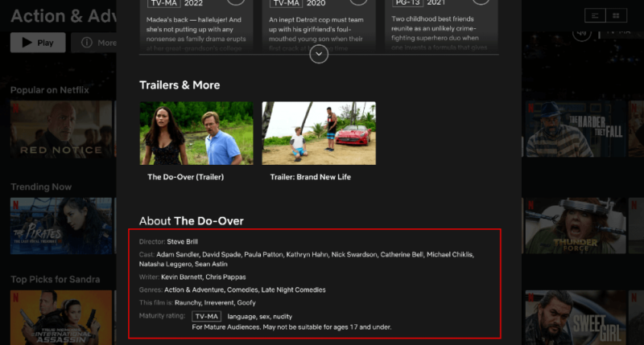Switch to list view icon
The height and width of the screenshot is (345, 644).
click(x=595, y=15)
